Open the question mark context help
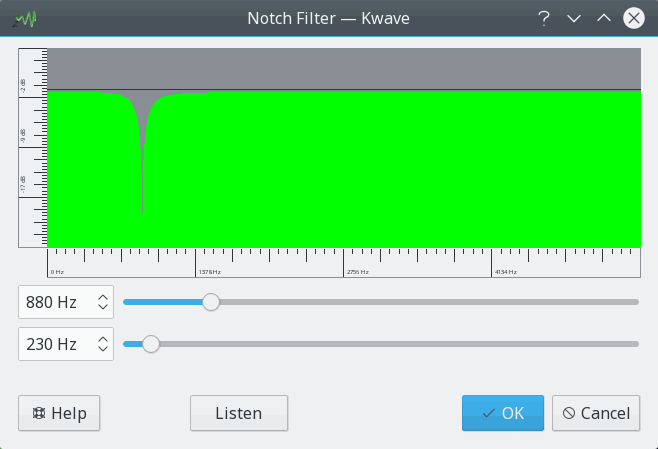 (544, 18)
